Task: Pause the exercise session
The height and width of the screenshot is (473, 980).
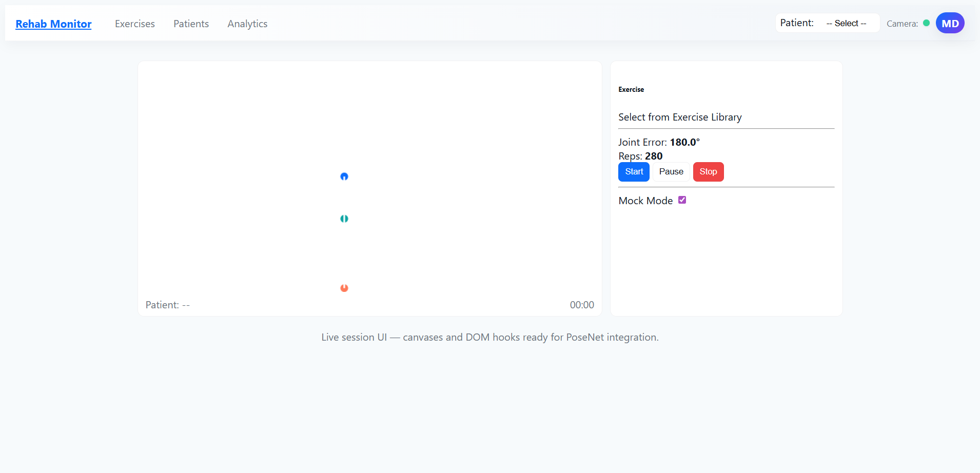Action: [671, 172]
